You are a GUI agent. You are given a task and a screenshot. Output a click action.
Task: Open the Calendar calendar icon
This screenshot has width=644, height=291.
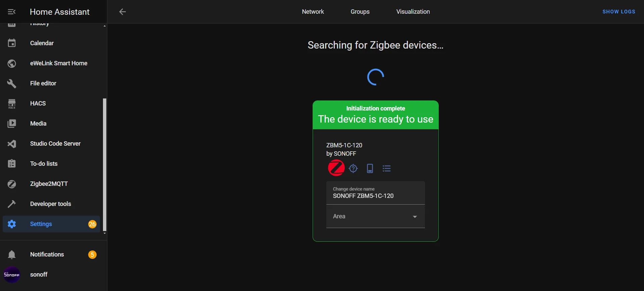pyautogui.click(x=12, y=43)
